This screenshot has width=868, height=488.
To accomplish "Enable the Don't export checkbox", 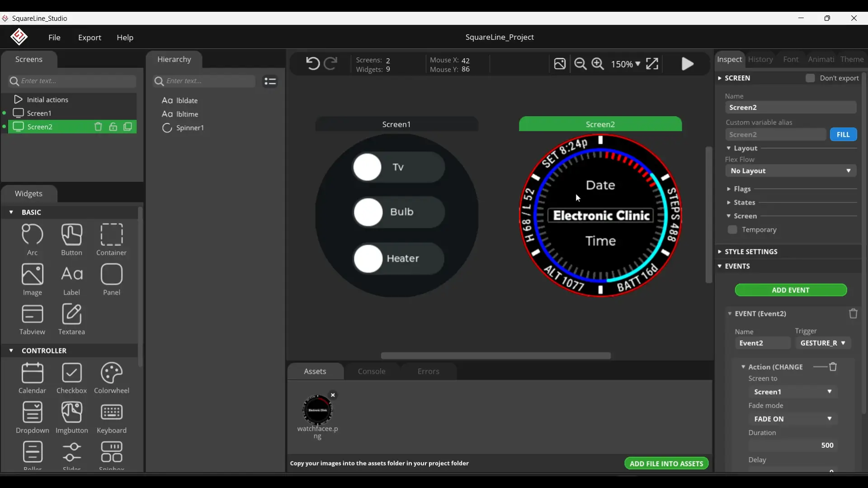I will tap(810, 78).
